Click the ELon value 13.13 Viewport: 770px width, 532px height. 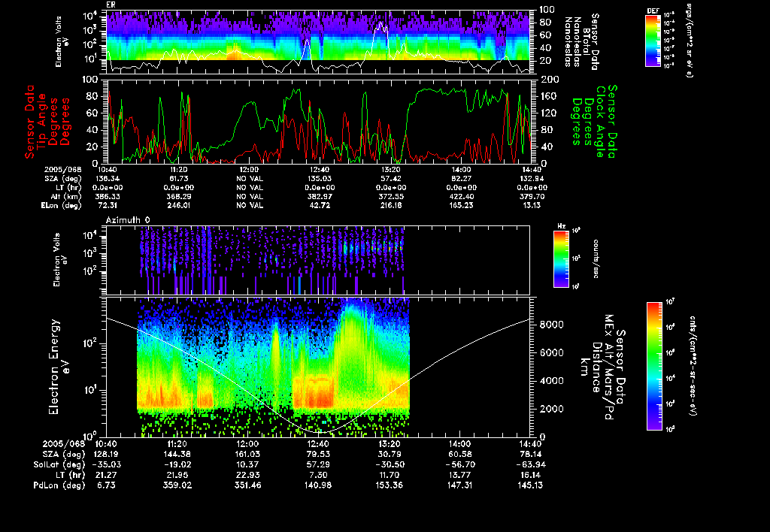point(532,205)
